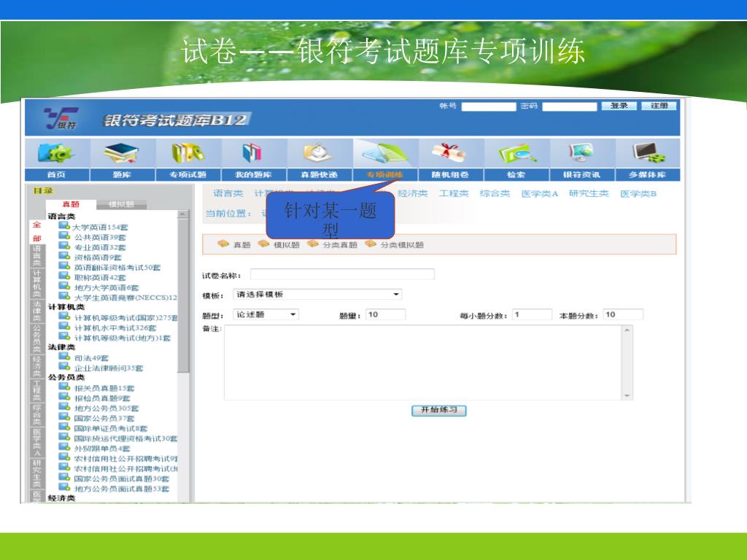Click the 备注 textarea scroll-down arrow

pyautogui.click(x=627, y=394)
